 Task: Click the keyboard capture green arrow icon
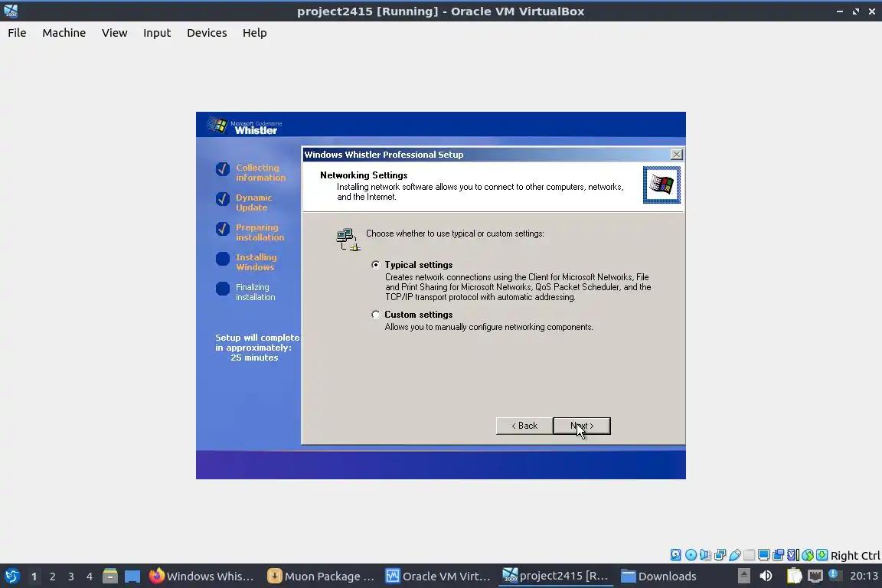(x=822, y=555)
